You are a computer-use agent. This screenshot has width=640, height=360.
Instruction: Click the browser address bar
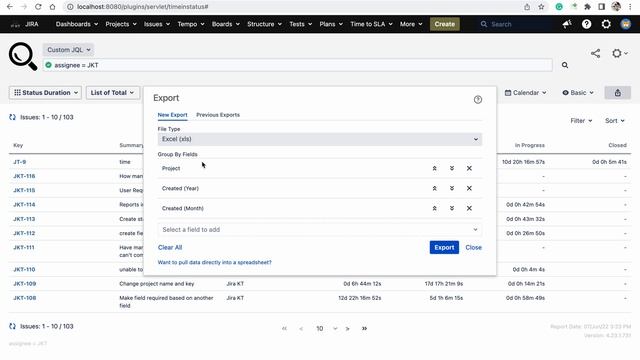[x=292, y=7]
